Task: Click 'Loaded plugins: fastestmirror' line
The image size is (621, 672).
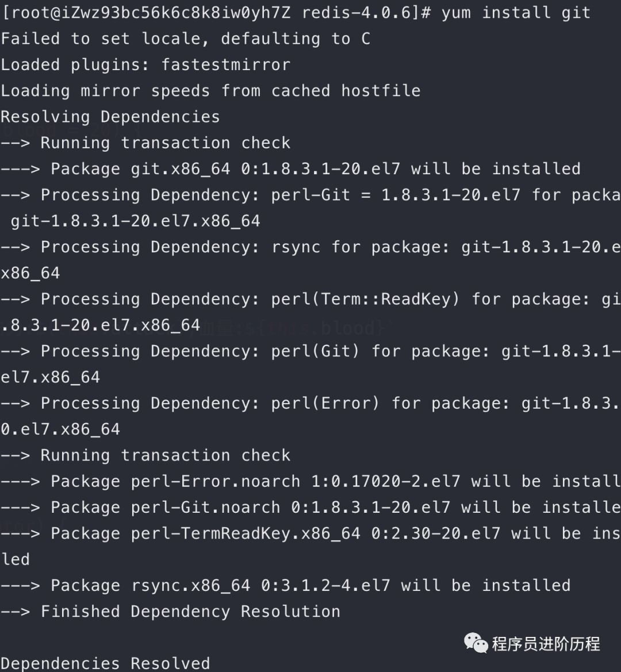Action: coord(145,64)
